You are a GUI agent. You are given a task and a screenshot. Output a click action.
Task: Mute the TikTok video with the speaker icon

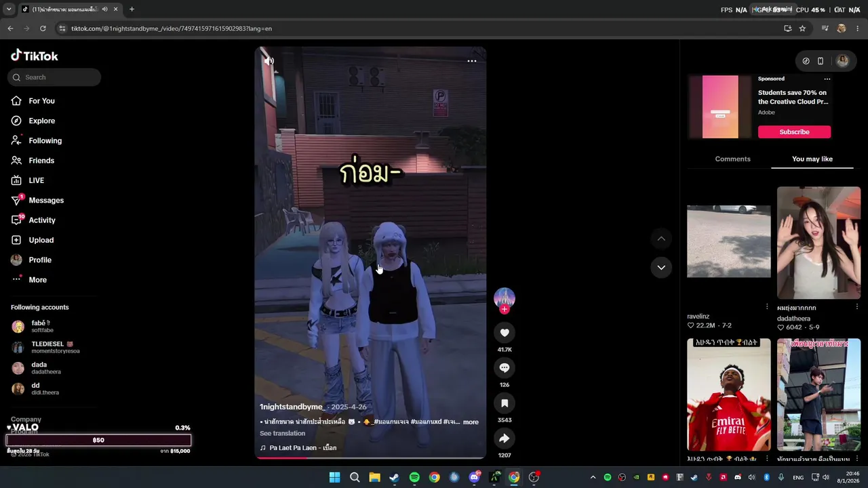(x=269, y=61)
